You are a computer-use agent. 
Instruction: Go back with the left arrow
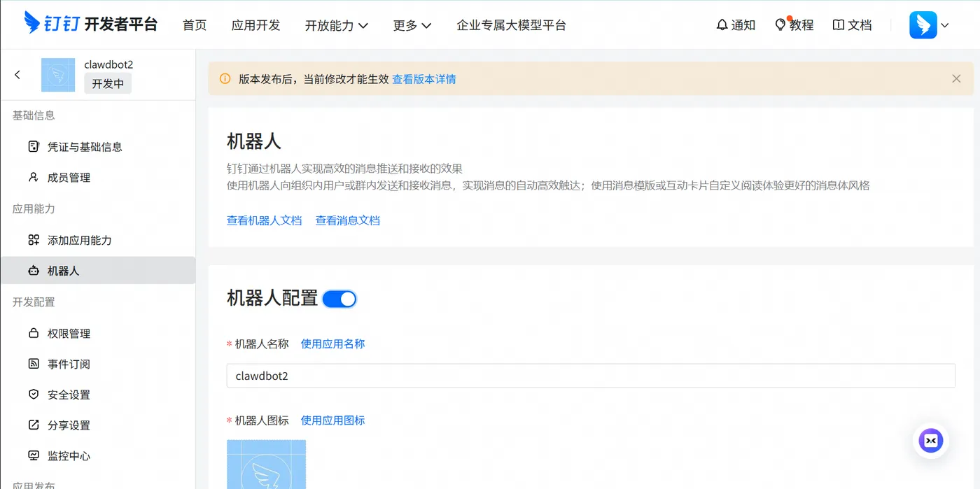click(17, 75)
